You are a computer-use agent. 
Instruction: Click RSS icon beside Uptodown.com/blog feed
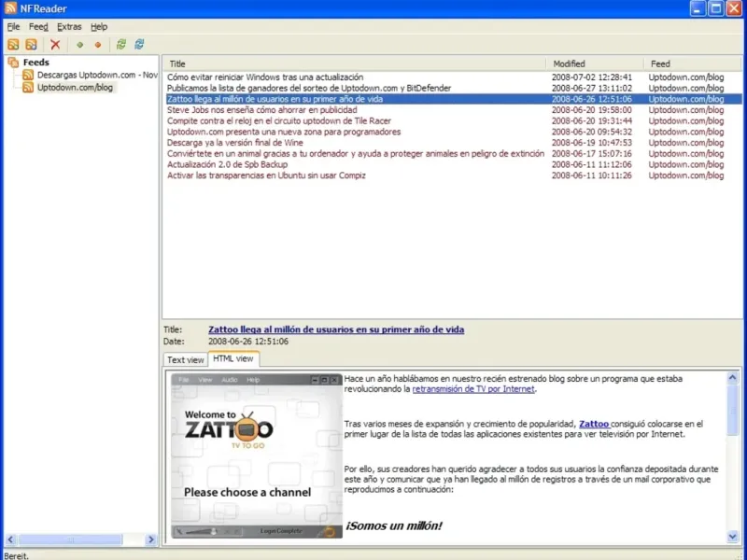pos(28,88)
